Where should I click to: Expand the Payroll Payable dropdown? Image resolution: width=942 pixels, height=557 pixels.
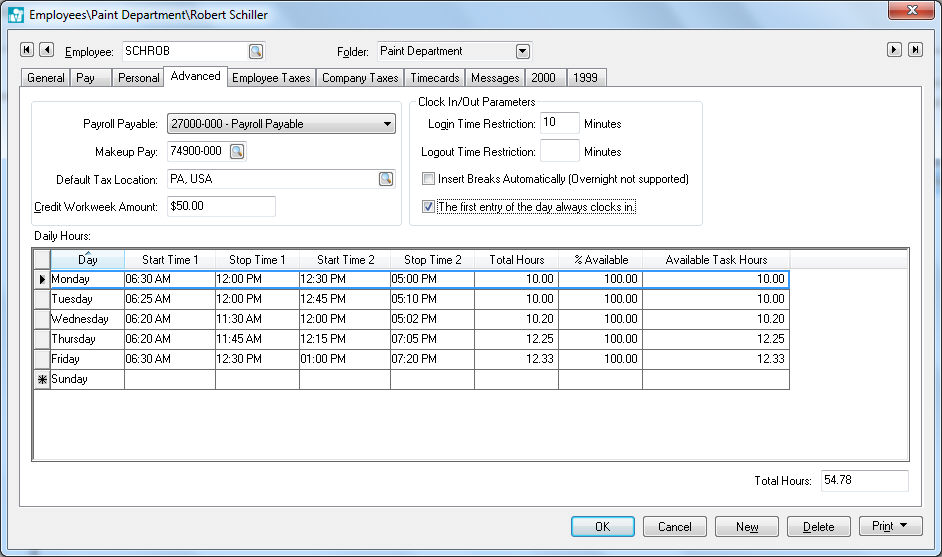[388, 124]
